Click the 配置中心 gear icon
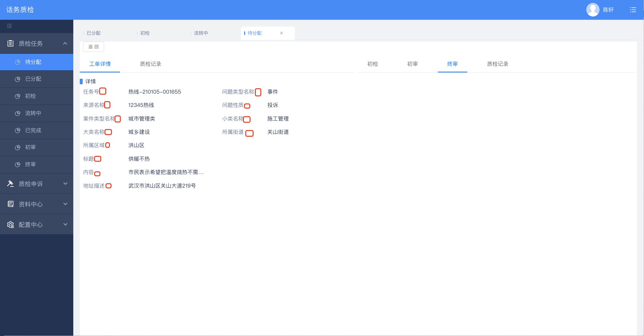The width and height of the screenshot is (644, 336). point(10,225)
